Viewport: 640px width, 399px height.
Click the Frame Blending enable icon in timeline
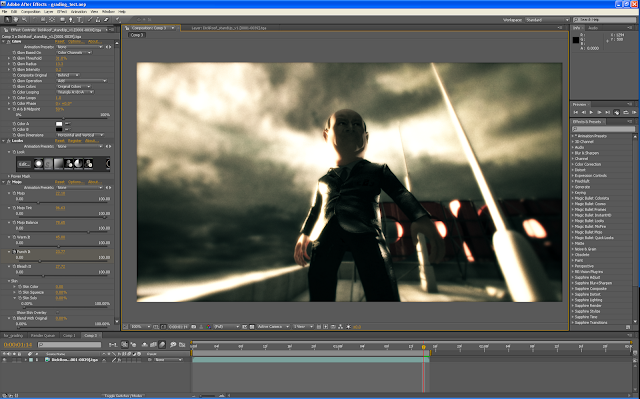pos(153,345)
